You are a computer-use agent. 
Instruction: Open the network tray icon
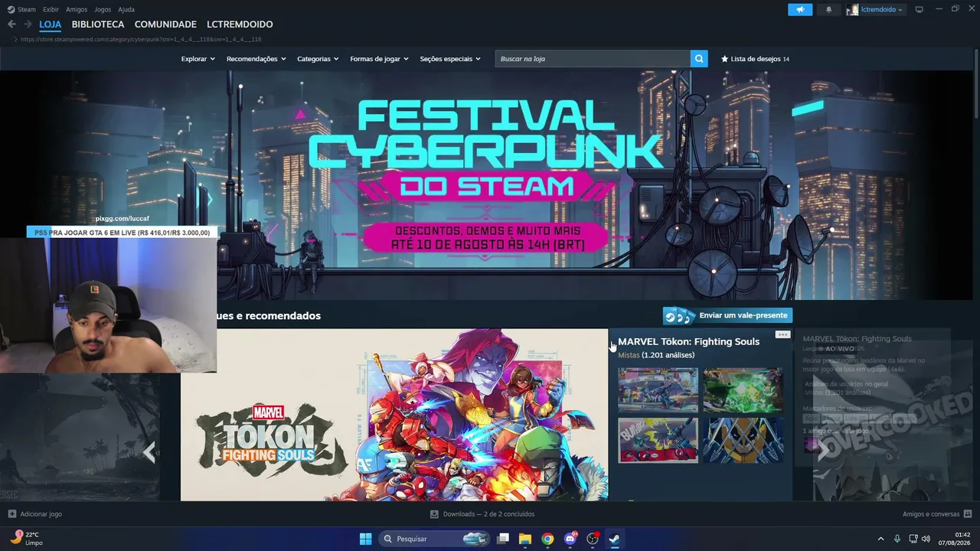tap(913, 539)
